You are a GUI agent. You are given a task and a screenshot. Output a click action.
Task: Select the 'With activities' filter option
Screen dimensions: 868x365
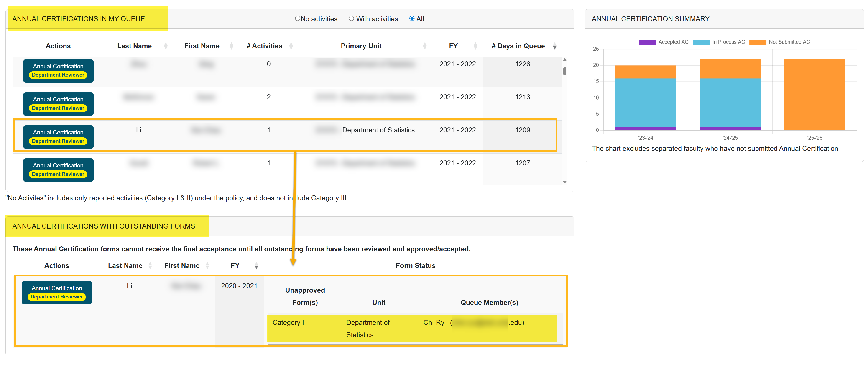[351, 18]
